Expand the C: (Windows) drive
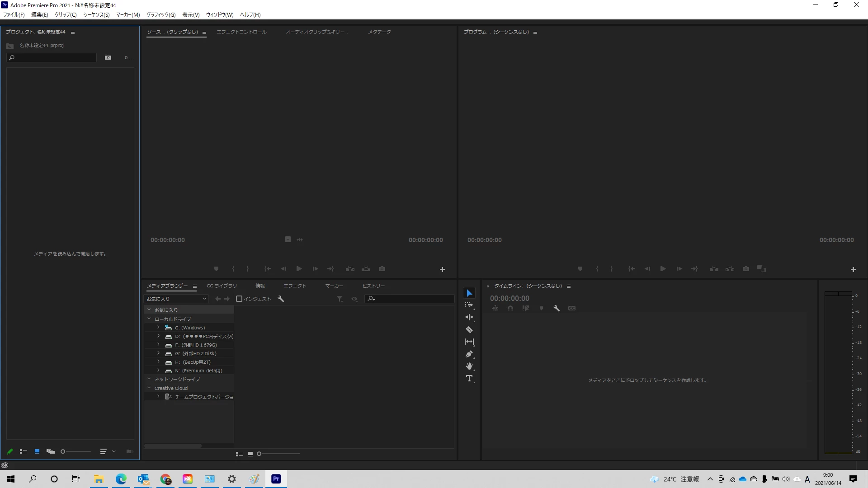This screenshot has height=488, width=868. pos(158,328)
